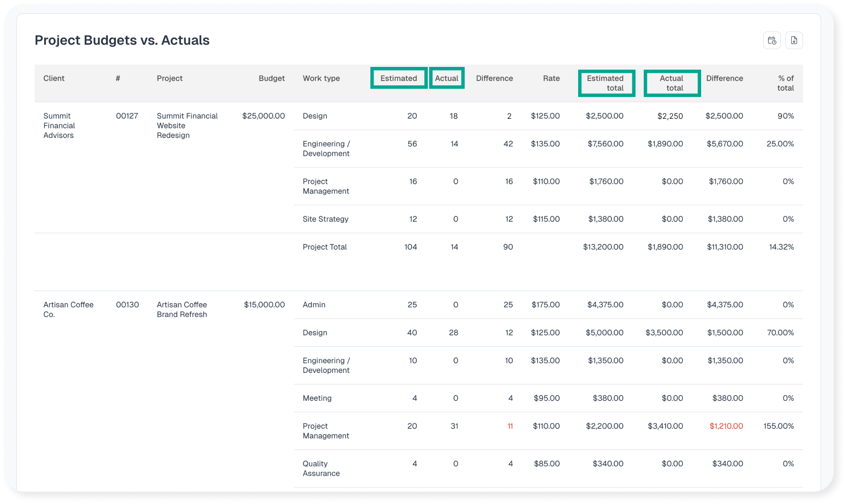
Task: Click project number 00130
Action: tap(127, 305)
